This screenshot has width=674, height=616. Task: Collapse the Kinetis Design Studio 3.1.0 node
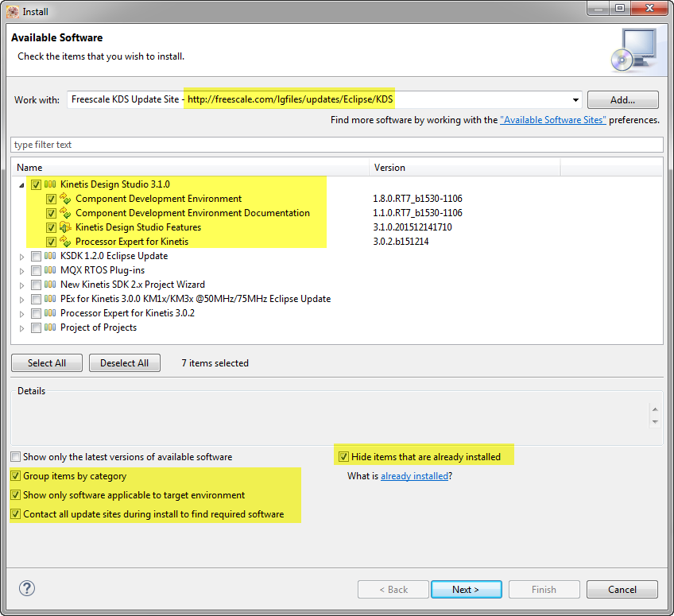[x=22, y=184]
